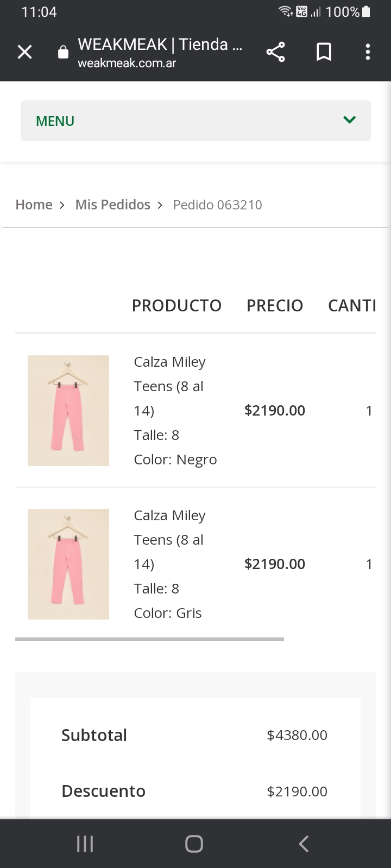This screenshot has width=391, height=868.
Task: Open the three-dot browser options menu
Action: tap(368, 52)
